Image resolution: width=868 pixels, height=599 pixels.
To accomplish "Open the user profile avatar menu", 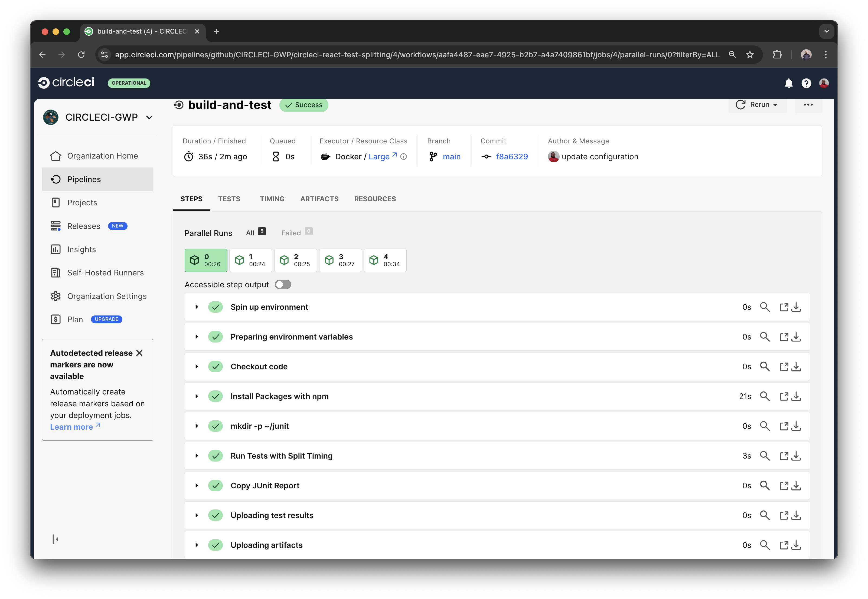I will 824,83.
